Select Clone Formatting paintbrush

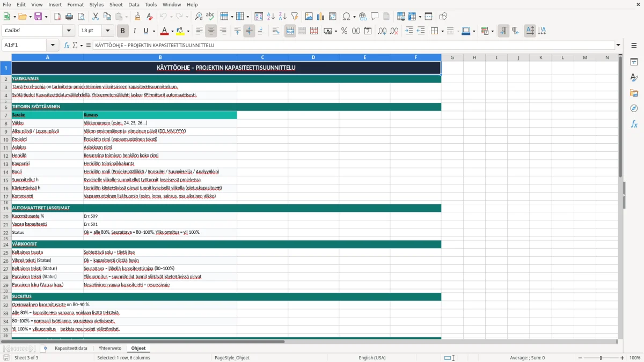[137, 17]
